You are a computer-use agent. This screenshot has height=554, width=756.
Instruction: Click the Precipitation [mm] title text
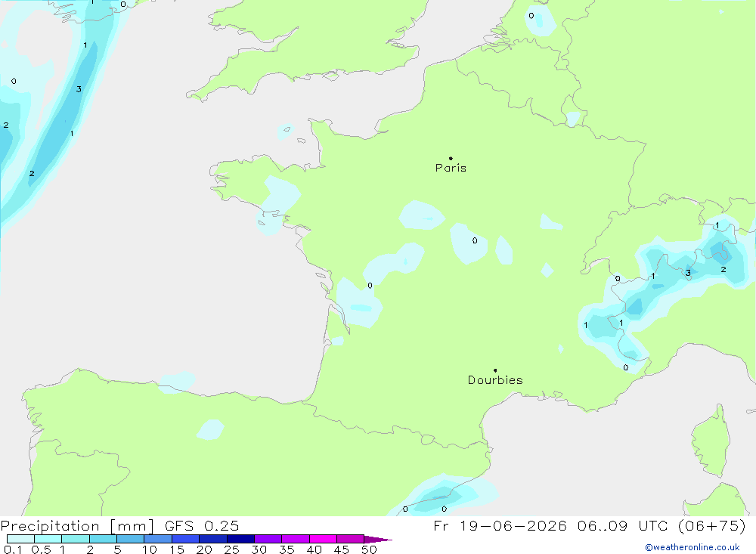coord(77,525)
